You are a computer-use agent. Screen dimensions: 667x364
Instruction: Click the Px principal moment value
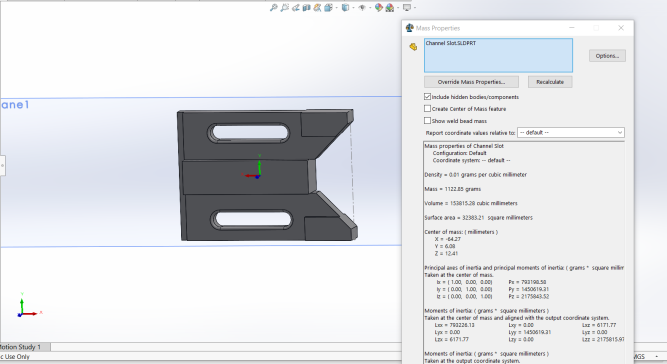click(527, 282)
